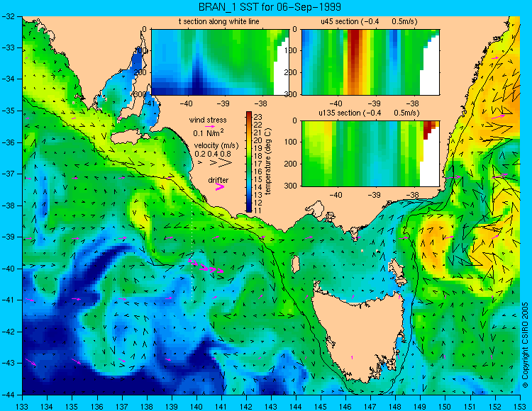Click the '0.1 N/m²' legend value
532x411 pixels.
(x=209, y=133)
